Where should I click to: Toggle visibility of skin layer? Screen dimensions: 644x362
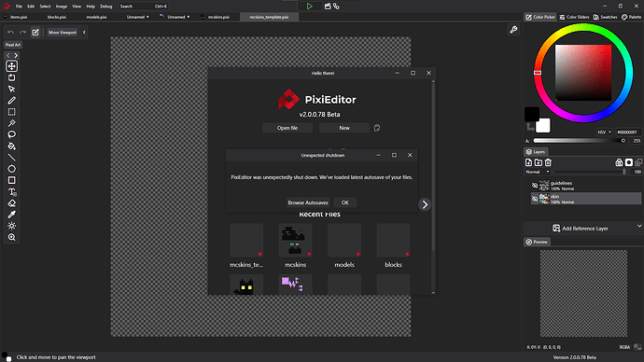[x=535, y=199]
